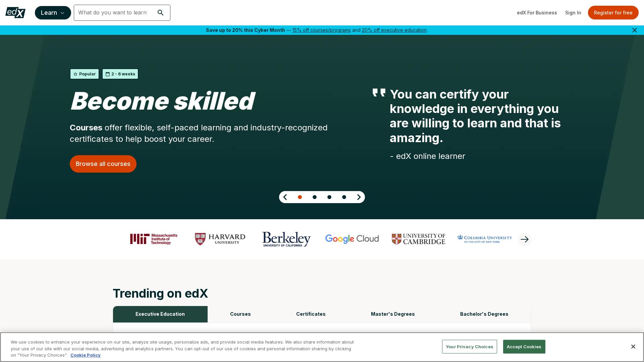
Task: Switch to the Certificates tab
Action: [311, 314]
